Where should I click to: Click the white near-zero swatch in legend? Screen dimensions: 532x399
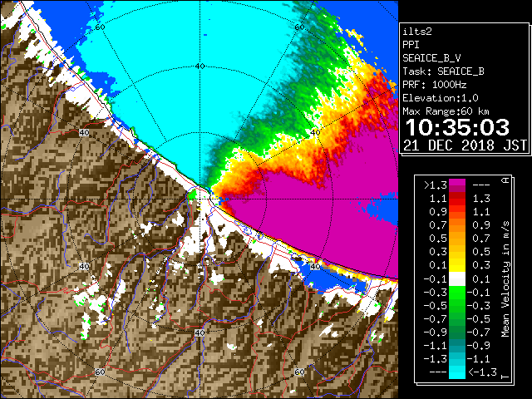(x=457, y=279)
